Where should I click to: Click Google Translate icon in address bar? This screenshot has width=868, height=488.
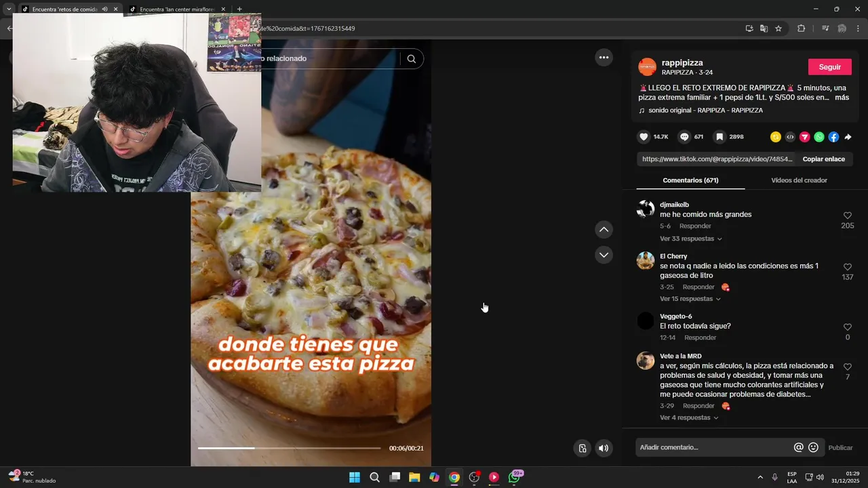click(x=764, y=28)
